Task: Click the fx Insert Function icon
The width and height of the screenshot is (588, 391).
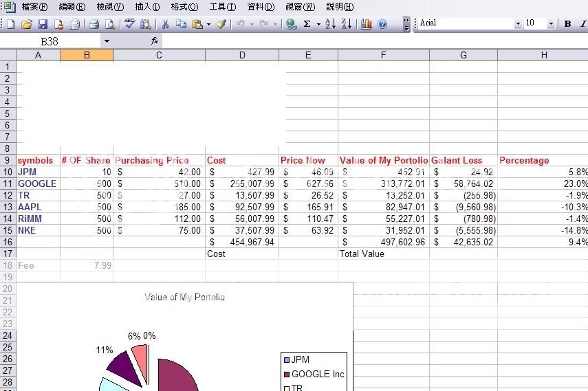Action: coord(155,41)
